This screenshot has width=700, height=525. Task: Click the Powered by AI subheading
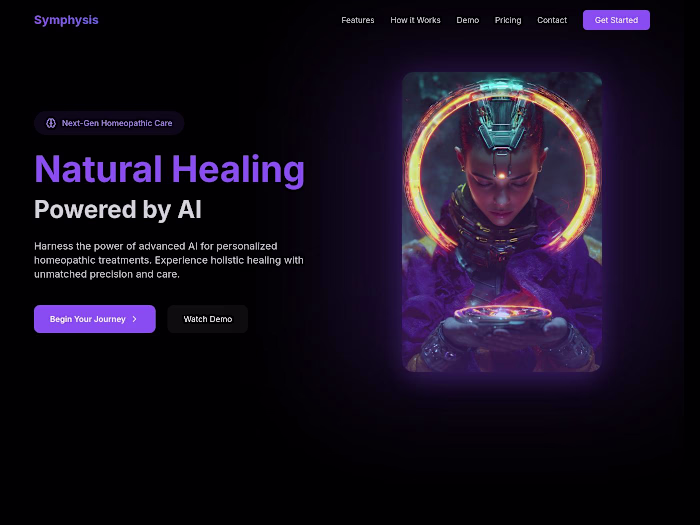pyautogui.click(x=118, y=209)
